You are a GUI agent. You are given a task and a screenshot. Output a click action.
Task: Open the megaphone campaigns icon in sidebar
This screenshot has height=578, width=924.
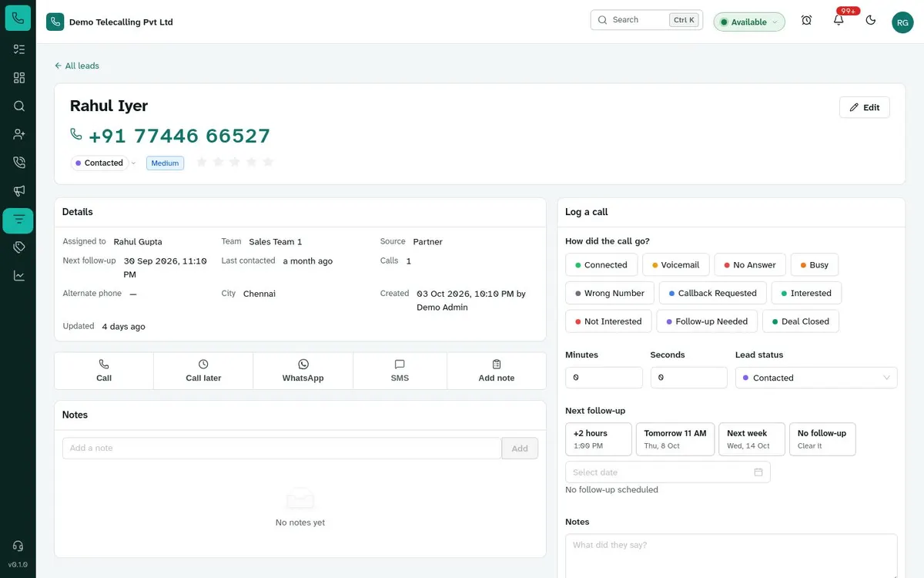[19, 190]
